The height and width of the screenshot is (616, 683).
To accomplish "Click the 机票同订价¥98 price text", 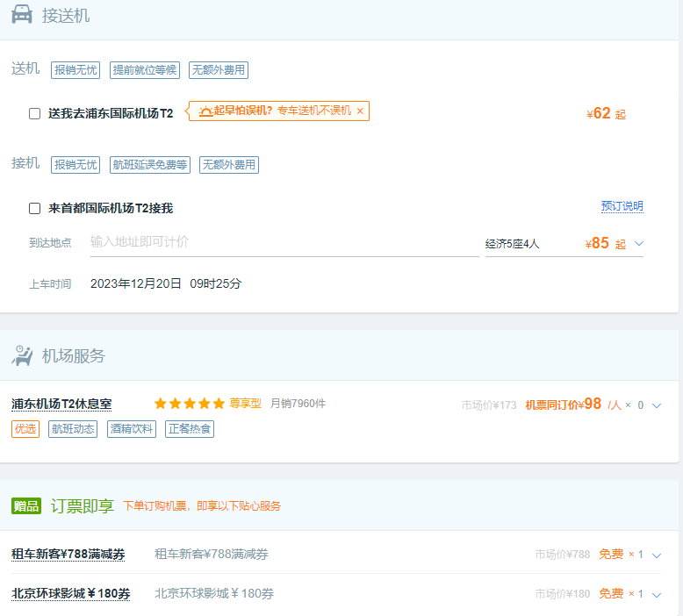I will click(x=564, y=405).
